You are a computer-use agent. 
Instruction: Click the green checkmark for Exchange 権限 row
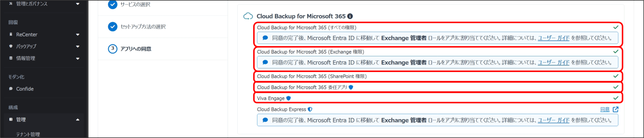click(x=616, y=51)
